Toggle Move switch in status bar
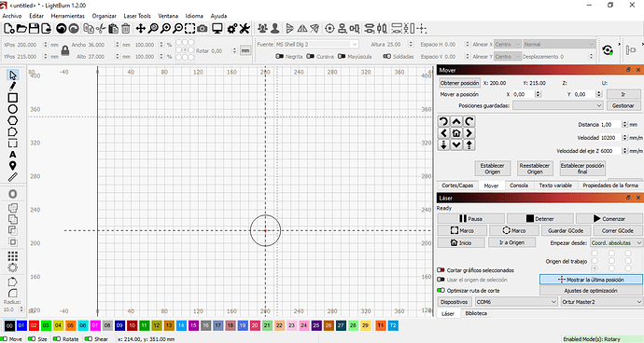Image resolution: width=644 pixels, height=343 pixels. click(x=4, y=339)
